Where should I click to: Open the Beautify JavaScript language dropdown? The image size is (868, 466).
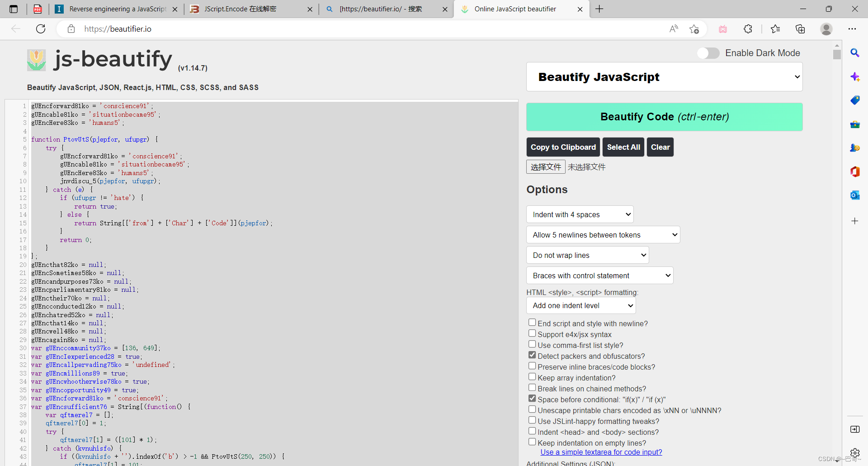(x=665, y=77)
